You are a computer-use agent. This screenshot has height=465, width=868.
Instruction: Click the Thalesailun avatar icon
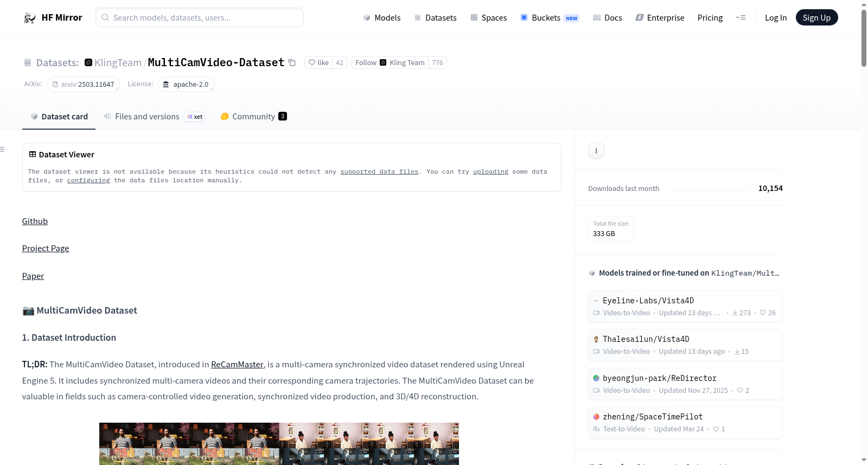tap(596, 339)
